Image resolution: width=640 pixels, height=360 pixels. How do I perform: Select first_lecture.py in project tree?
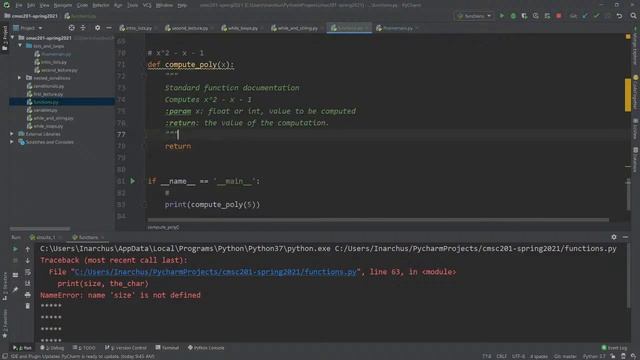(x=48, y=94)
